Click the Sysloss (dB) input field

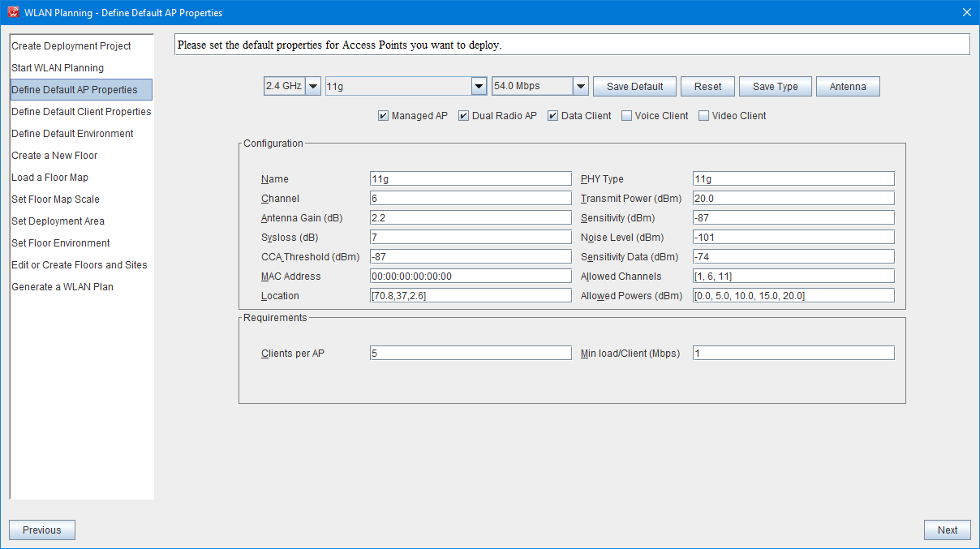tap(471, 238)
